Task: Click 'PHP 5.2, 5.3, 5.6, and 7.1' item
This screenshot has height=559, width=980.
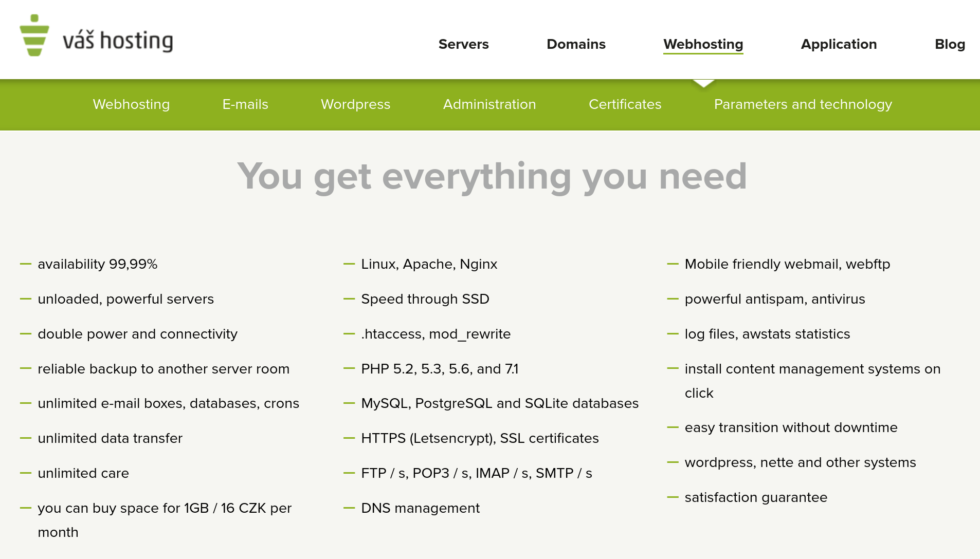Action: [440, 369]
